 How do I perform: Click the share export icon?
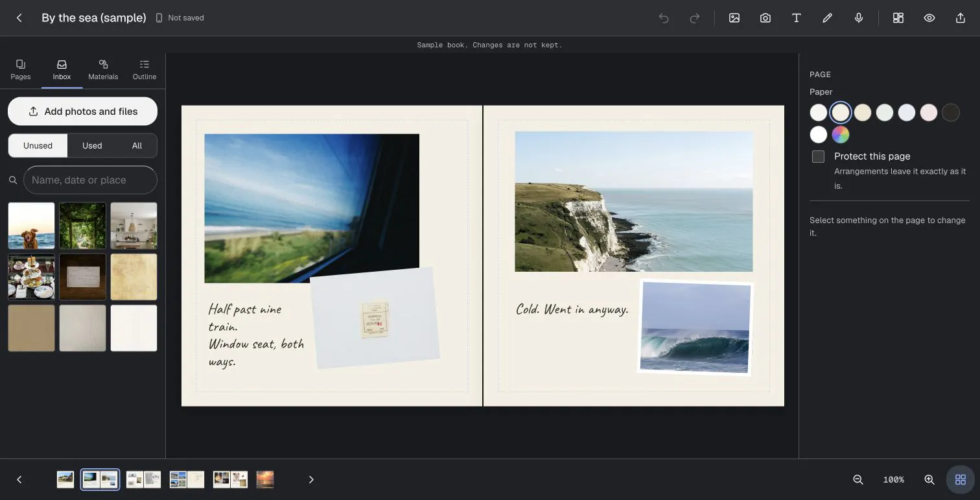961,18
